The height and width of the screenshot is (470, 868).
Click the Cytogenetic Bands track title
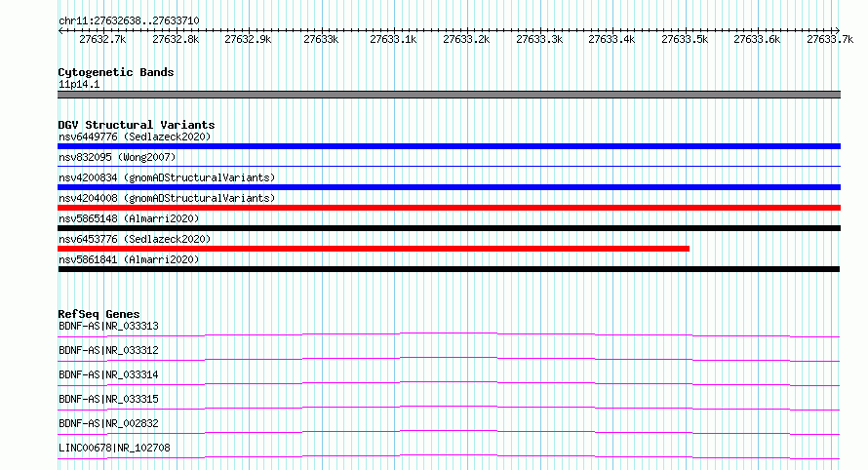click(x=116, y=72)
